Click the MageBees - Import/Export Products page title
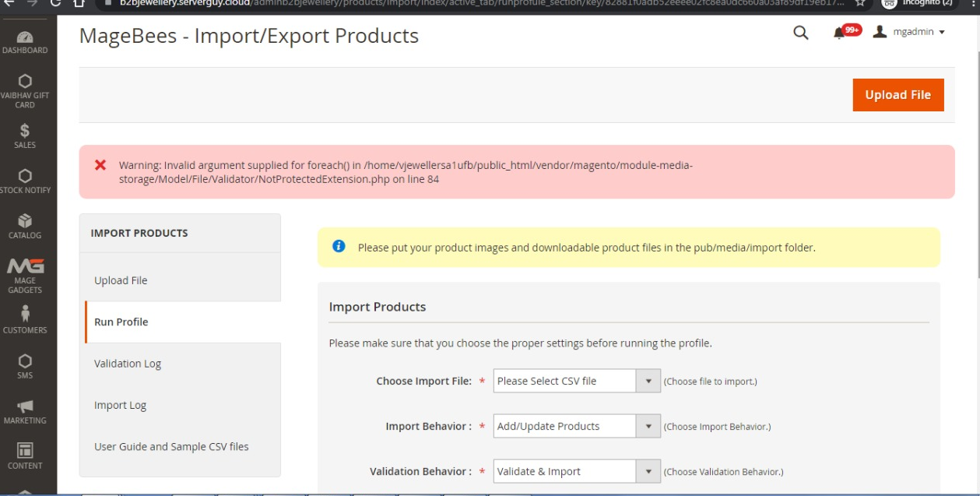The width and height of the screenshot is (980, 496). pos(249,36)
